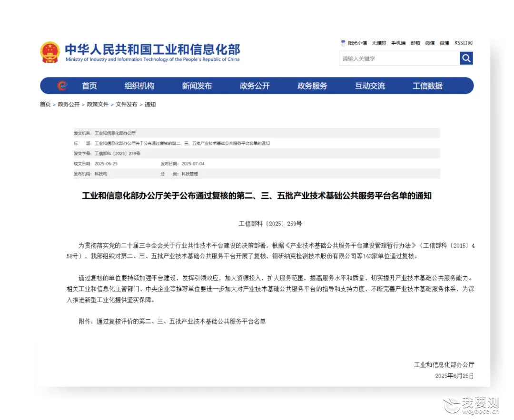The height and width of the screenshot is (420, 514).
Task: Open the 组织机构 menu
Action: [x=139, y=86]
